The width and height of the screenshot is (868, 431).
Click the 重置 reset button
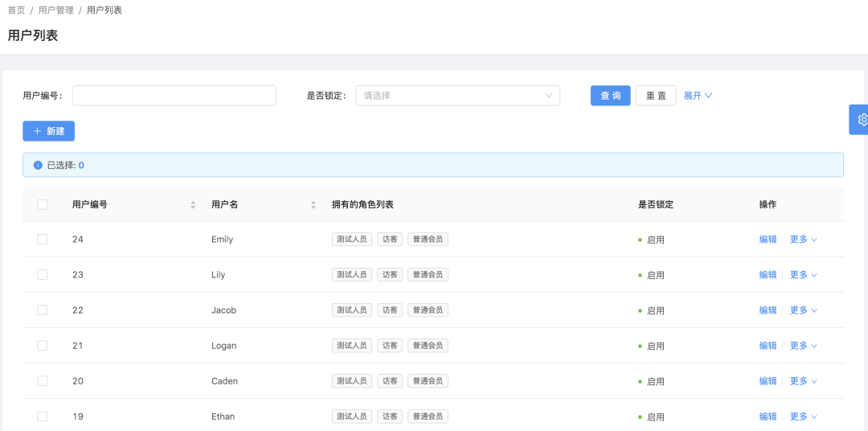tap(656, 95)
